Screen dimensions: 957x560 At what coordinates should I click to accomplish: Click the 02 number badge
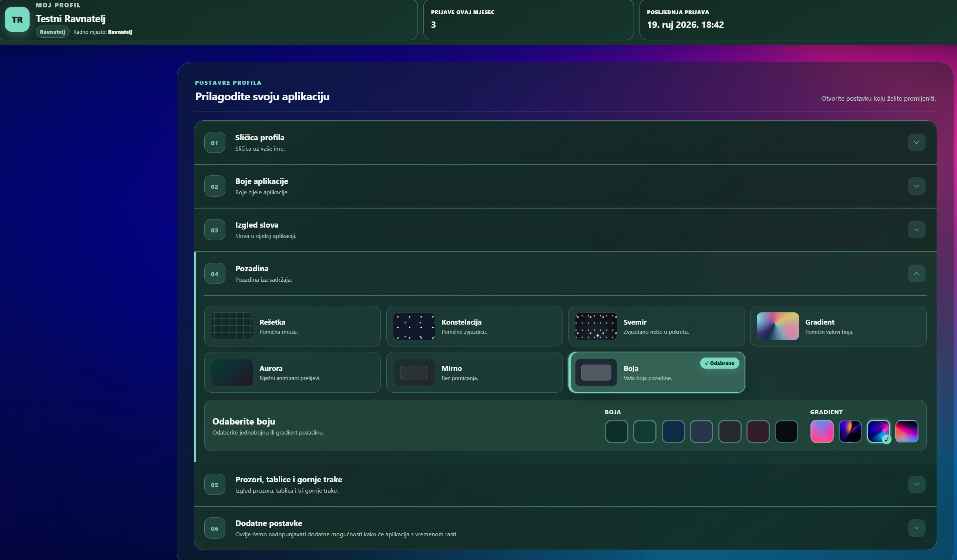pos(215,186)
